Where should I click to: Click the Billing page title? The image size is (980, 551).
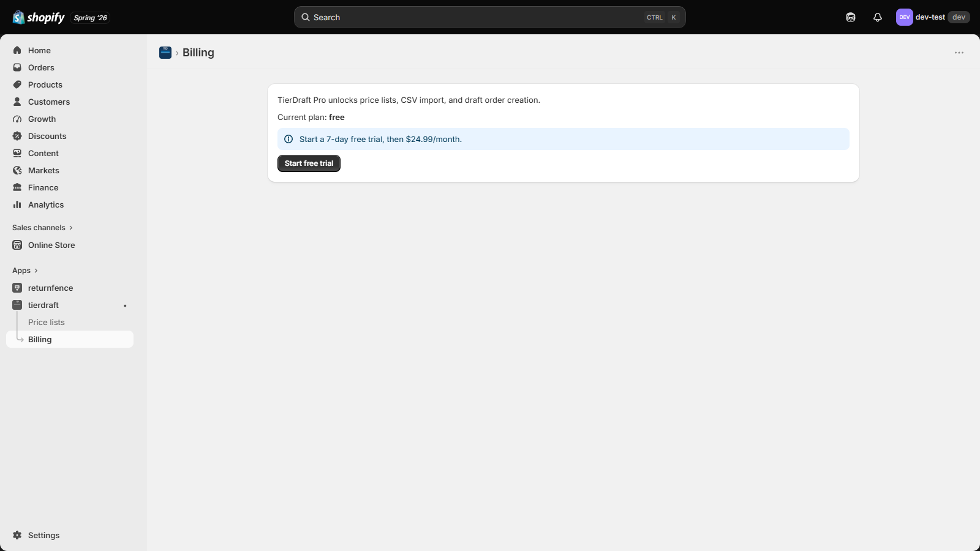click(x=198, y=53)
